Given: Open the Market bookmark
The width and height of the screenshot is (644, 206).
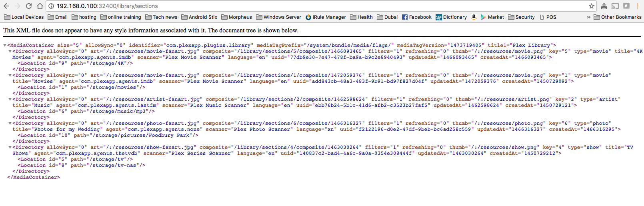Looking at the screenshot, I should (492, 17).
